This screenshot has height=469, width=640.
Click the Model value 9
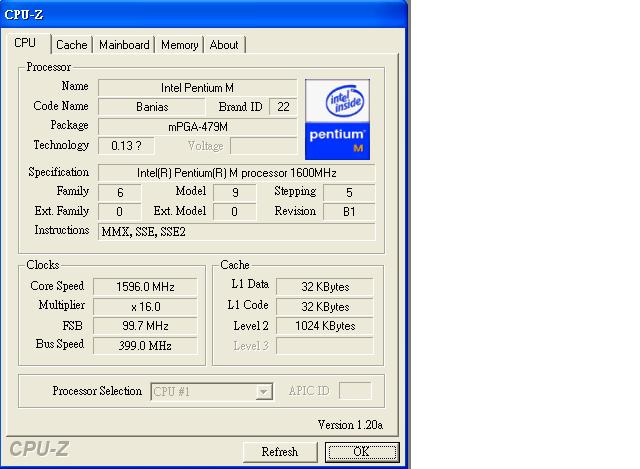tap(235, 192)
